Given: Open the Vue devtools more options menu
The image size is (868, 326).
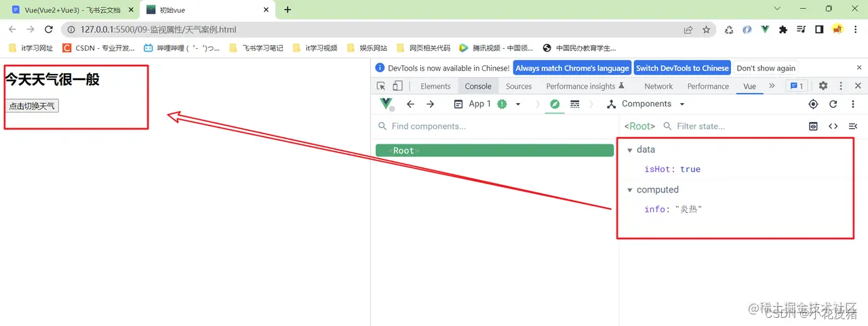Looking at the screenshot, I should tap(853, 104).
